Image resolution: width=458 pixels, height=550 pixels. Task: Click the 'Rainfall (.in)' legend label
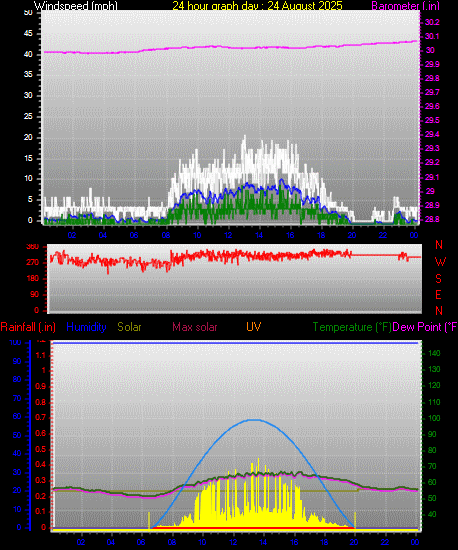[x=28, y=327]
